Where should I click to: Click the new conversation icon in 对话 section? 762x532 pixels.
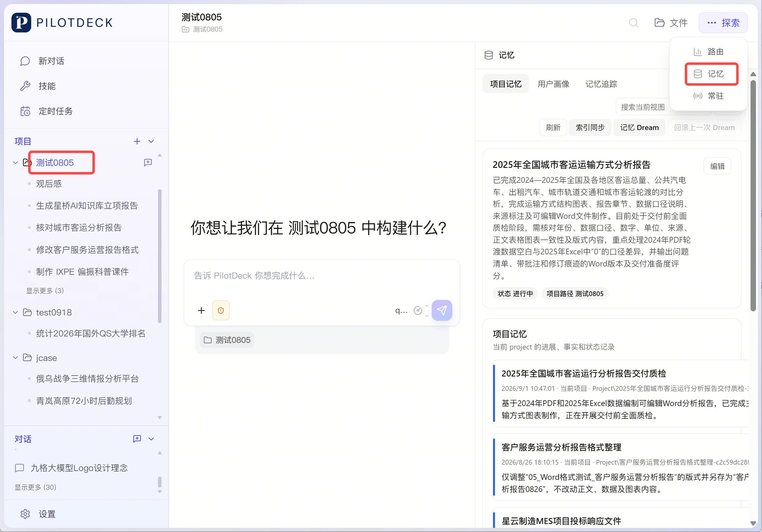pos(137,439)
